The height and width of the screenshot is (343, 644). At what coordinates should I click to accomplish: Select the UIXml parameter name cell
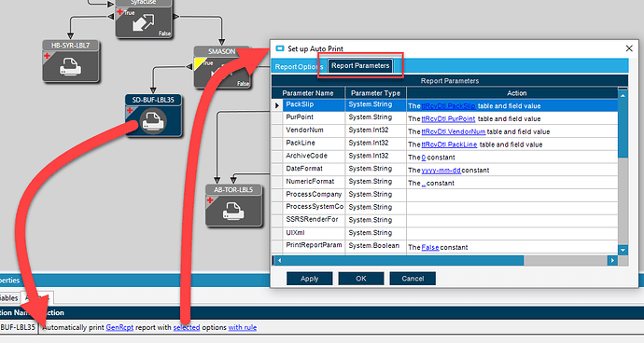pos(314,233)
